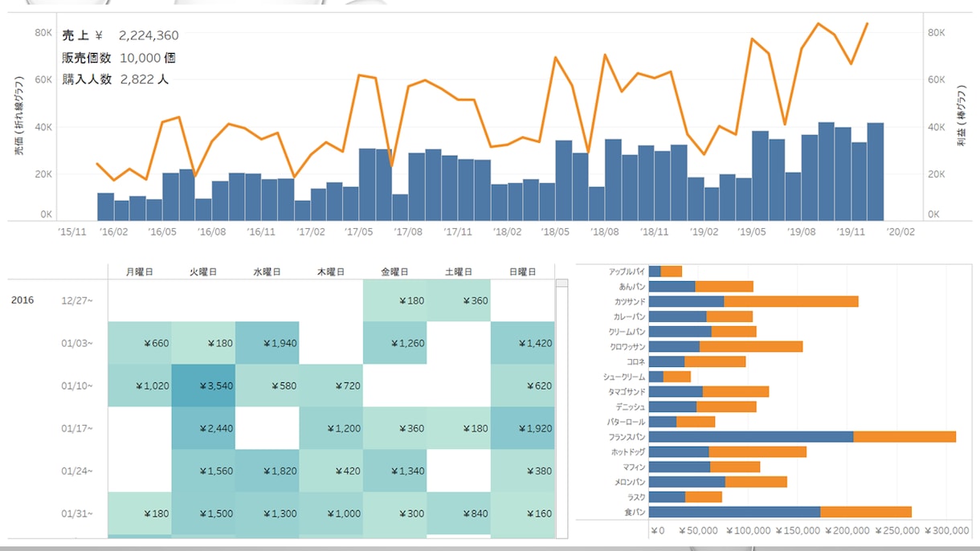Select the 01/24~ week row label
This screenshot has height=551, width=980.
pos(77,471)
